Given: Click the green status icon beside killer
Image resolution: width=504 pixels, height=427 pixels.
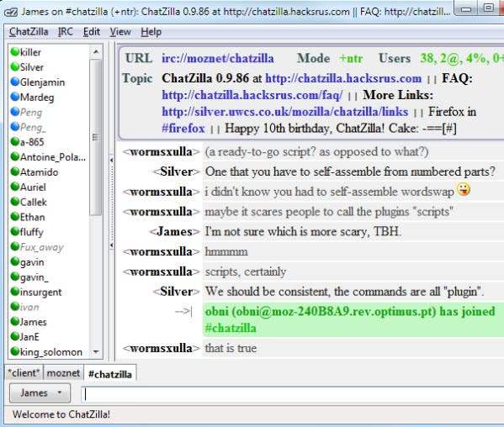Looking at the screenshot, I should click(x=15, y=51).
